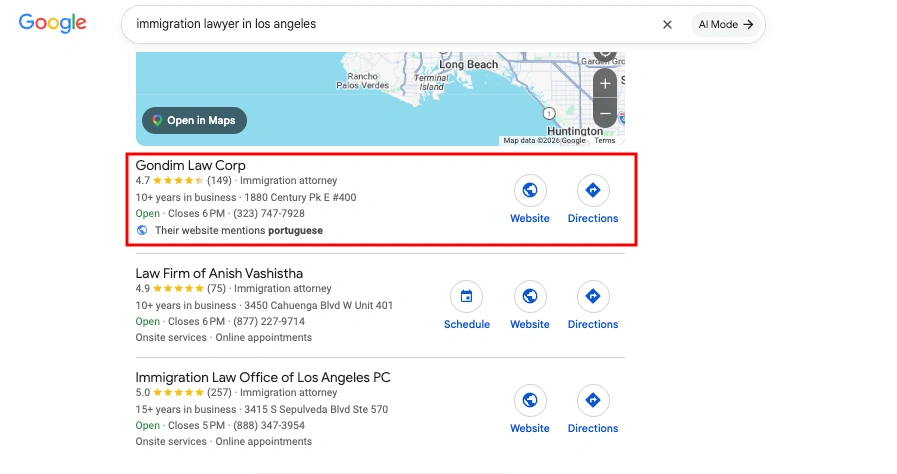The width and height of the screenshot is (897, 474).
Task: Open the Website icon for Gondim Law Corp
Action: [530, 190]
